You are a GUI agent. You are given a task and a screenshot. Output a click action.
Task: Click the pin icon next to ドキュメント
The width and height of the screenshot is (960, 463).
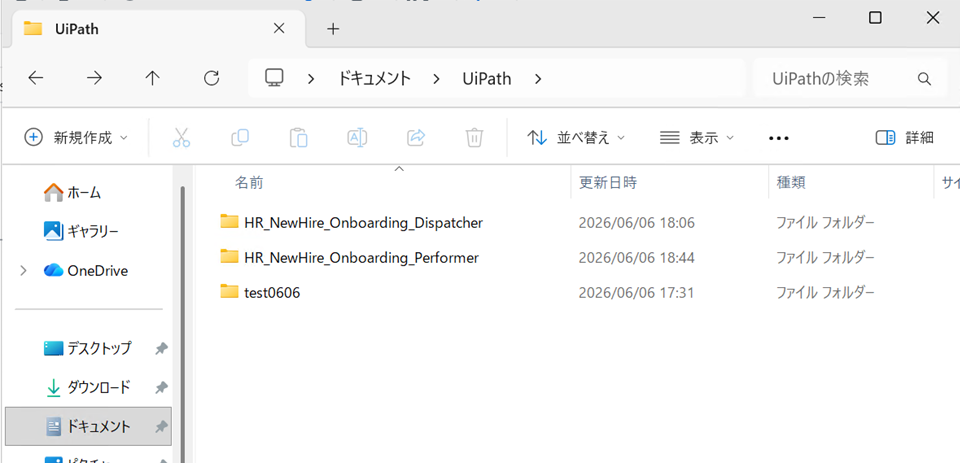pos(161,427)
